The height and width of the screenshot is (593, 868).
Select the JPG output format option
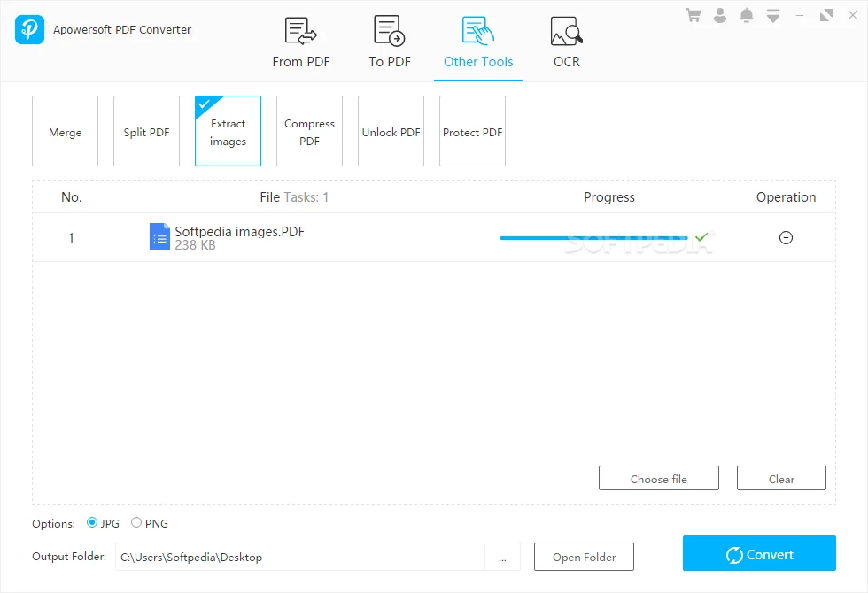coord(103,523)
